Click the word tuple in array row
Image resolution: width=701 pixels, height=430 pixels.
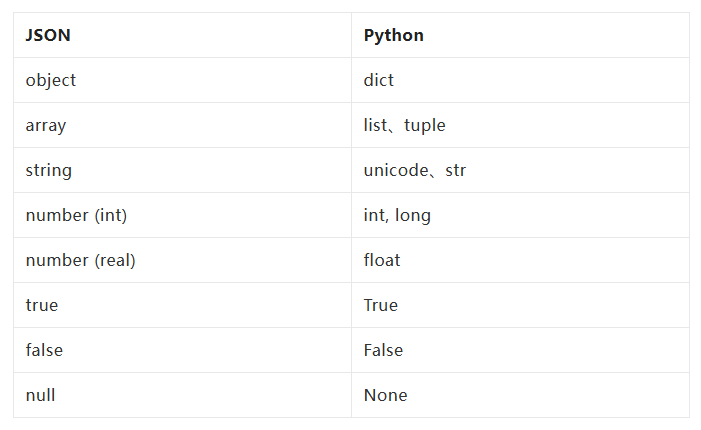(x=425, y=126)
